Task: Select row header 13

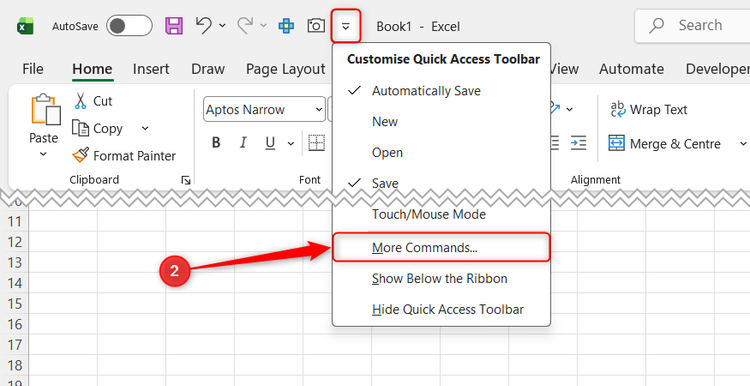Action: (15, 263)
